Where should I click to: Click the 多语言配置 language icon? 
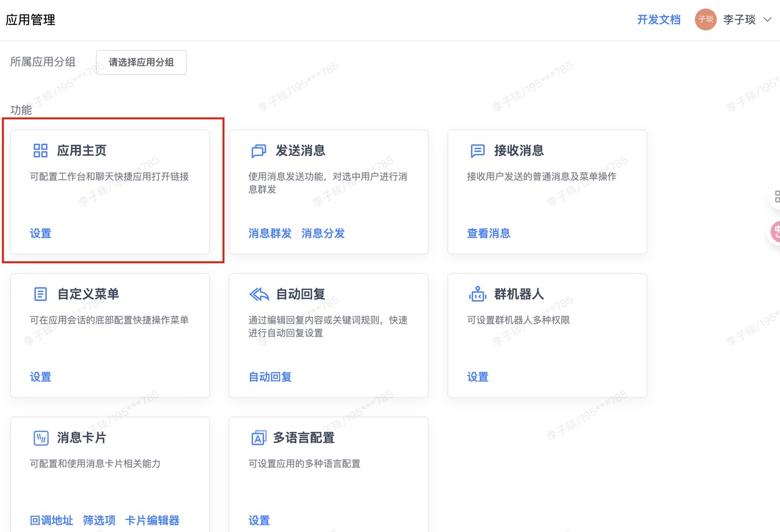tap(258, 437)
